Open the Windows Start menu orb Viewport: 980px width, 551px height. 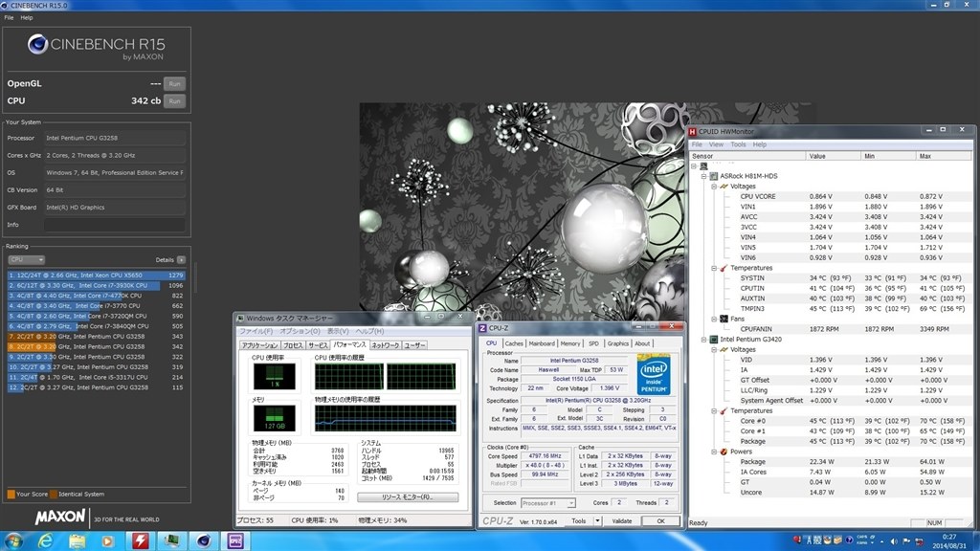(13, 540)
